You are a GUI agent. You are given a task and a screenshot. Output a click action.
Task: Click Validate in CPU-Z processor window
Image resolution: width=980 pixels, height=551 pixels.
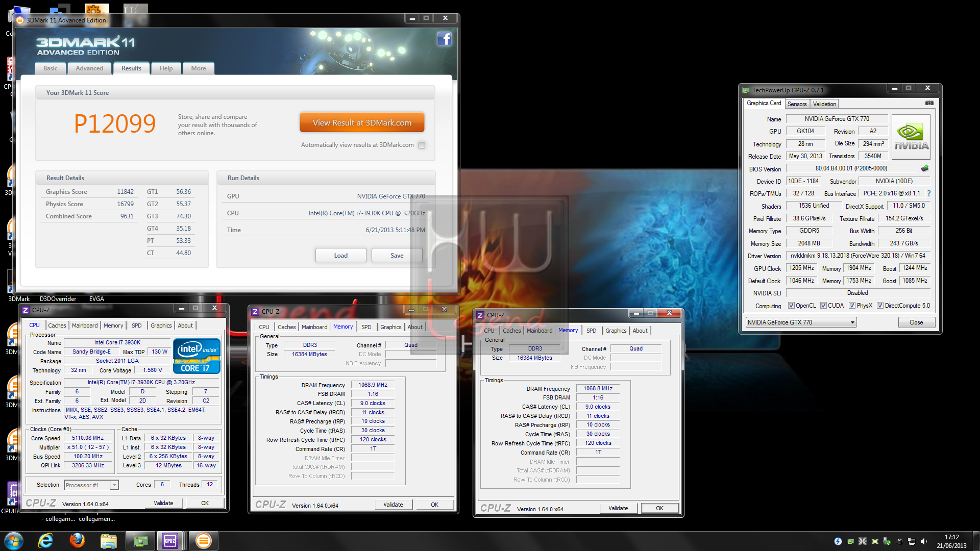[x=163, y=503]
